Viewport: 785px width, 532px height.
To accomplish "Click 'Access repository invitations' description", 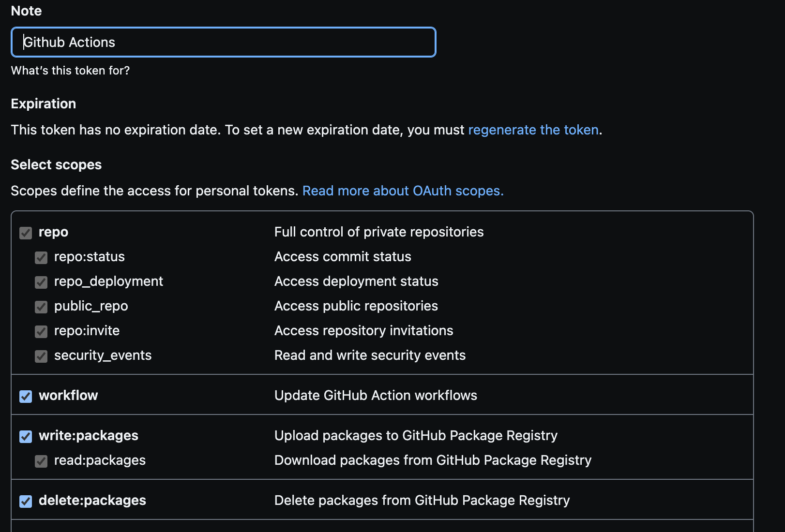I will (x=364, y=331).
